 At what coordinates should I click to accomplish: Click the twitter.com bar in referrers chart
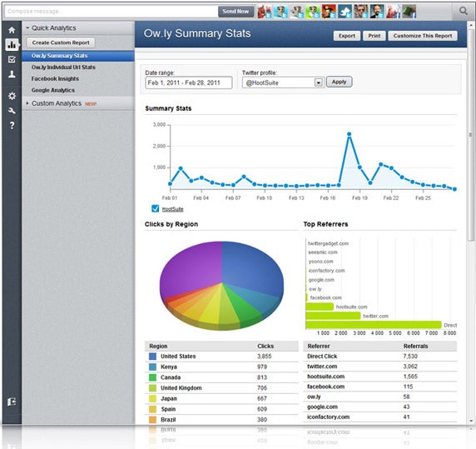point(333,316)
